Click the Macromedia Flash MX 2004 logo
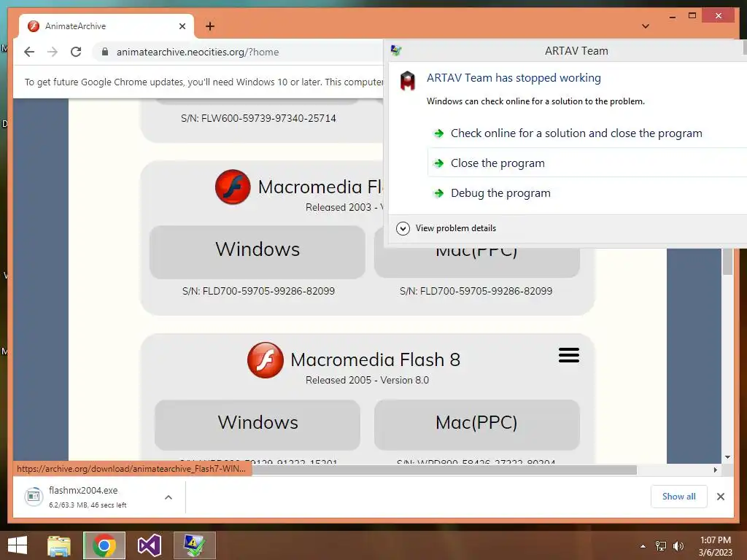 click(x=233, y=187)
